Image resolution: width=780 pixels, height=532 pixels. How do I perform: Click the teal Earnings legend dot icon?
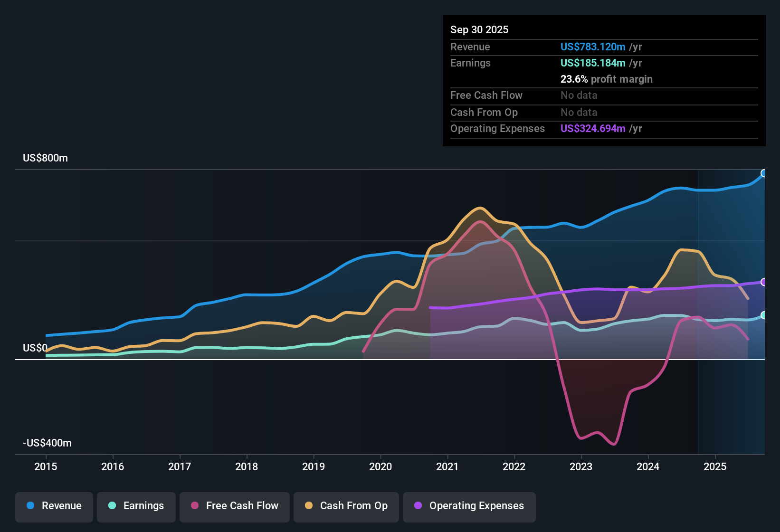tap(112, 506)
